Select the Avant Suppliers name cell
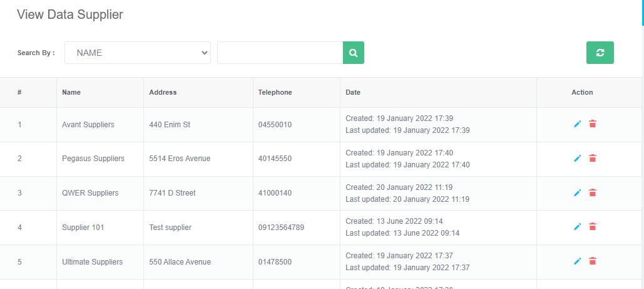 click(88, 125)
